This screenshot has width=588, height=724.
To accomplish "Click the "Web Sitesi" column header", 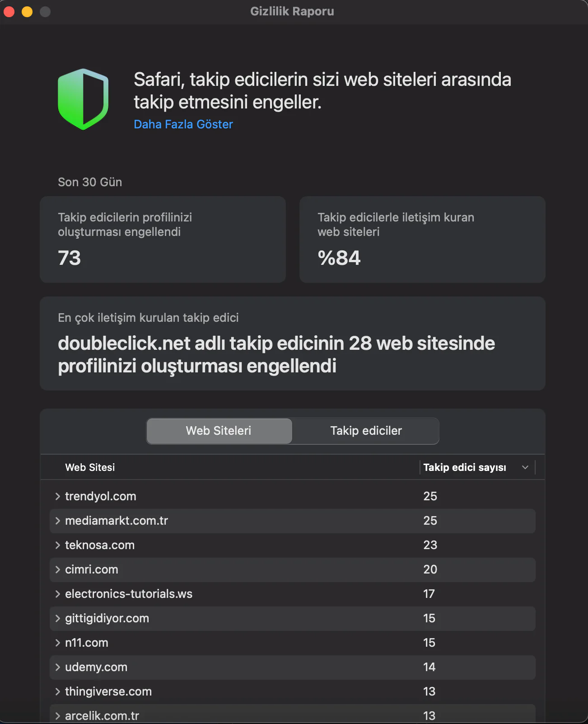I will coord(90,467).
